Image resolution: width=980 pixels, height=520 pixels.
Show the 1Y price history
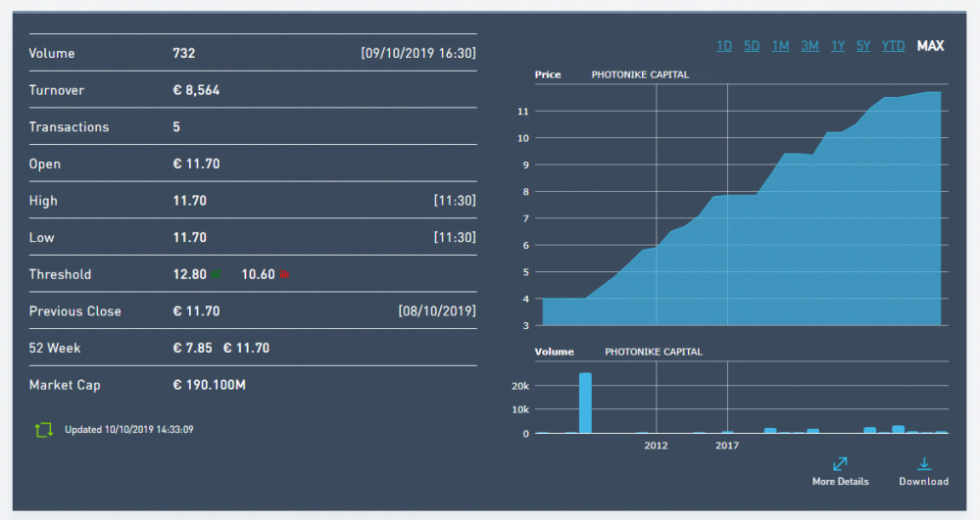coord(838,46)
